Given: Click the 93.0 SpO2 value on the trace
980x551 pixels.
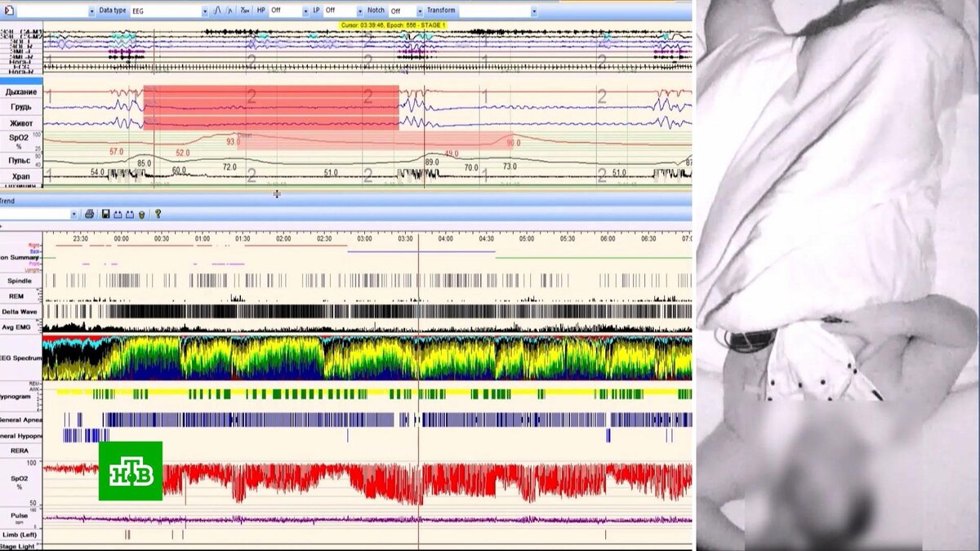Looking at the screenshot, I should tap(234, 142).
